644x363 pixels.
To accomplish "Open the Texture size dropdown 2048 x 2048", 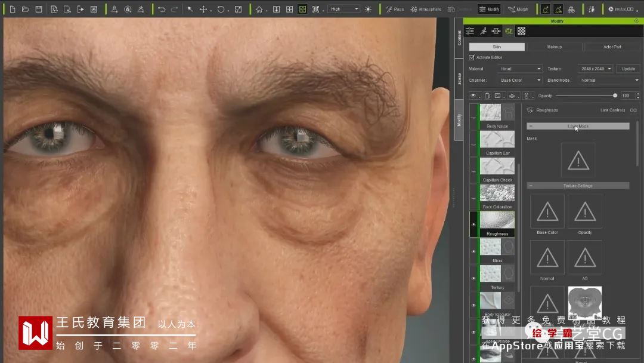I will coord(596,69).
